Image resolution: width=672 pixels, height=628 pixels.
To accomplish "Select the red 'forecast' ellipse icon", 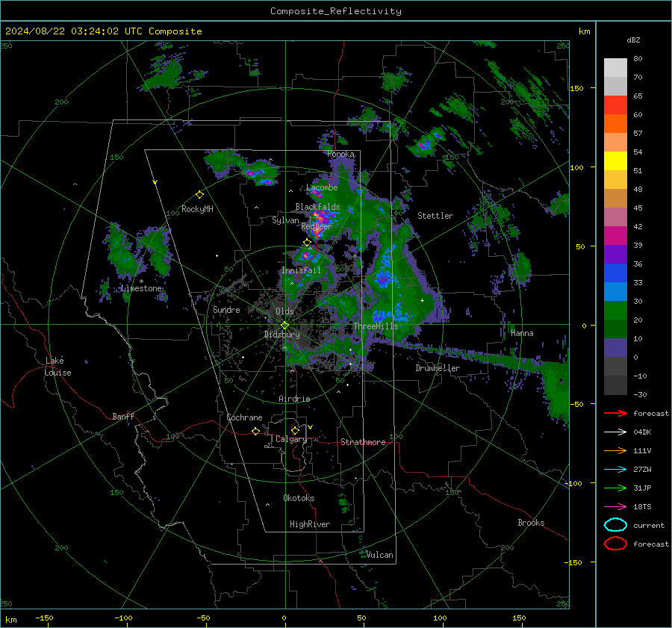I will [x=615, y=544].
